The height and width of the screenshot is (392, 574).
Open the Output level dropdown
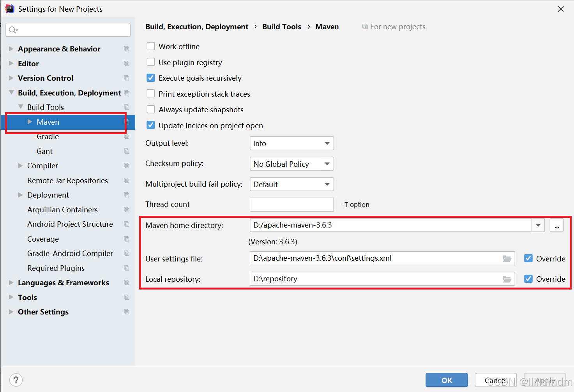(x=291, y=143)
